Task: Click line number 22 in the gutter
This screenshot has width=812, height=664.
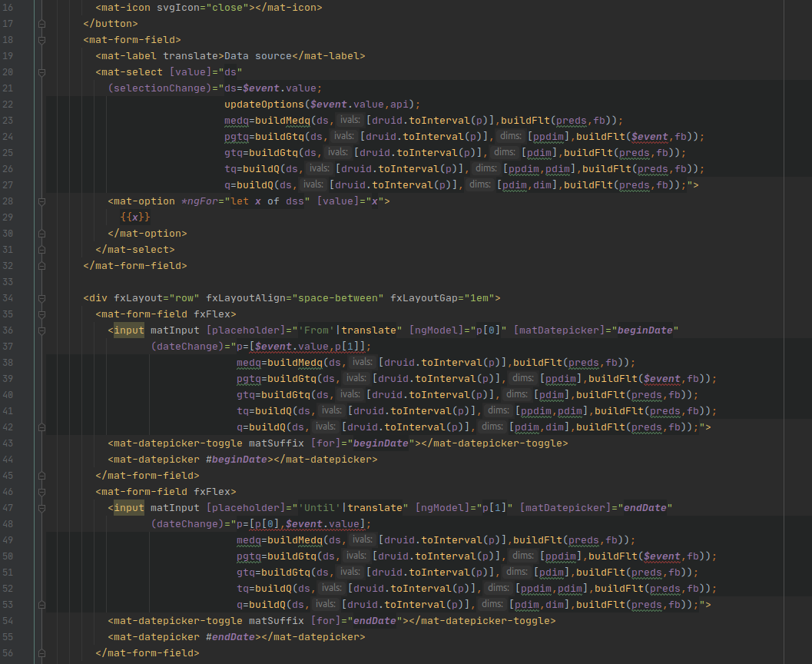Action: tap(8, 104)
